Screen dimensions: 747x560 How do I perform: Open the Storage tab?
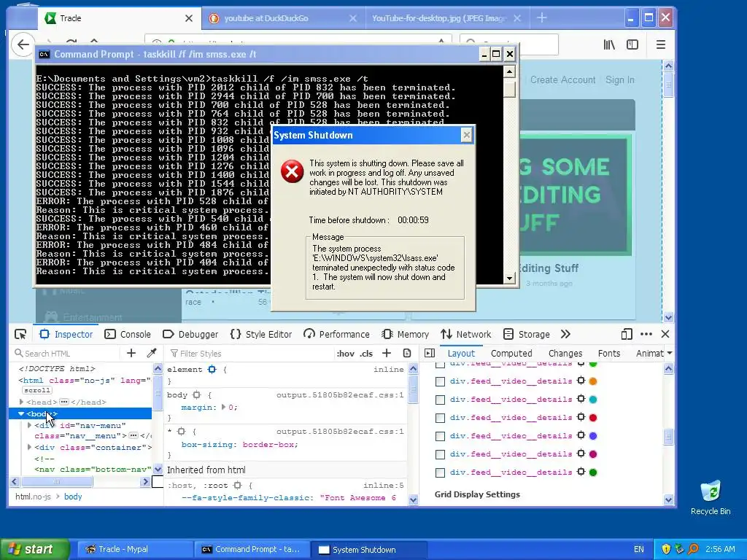click(527, 334)
